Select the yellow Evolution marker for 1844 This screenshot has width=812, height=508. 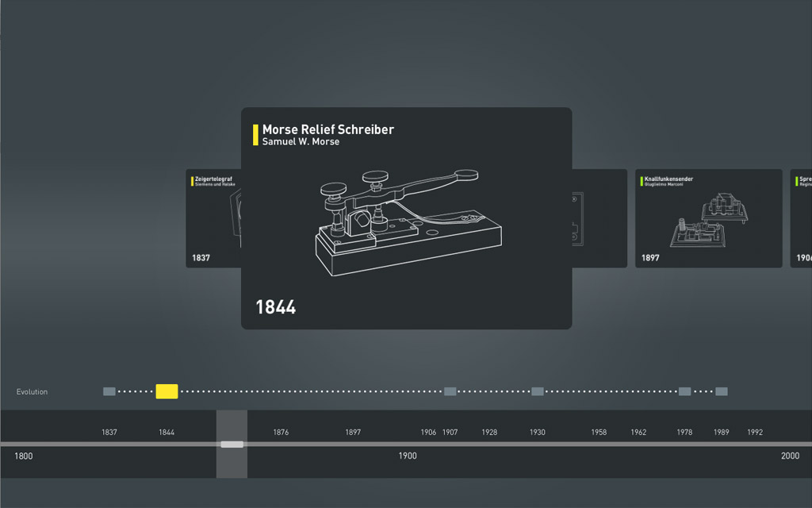(167, 391)
